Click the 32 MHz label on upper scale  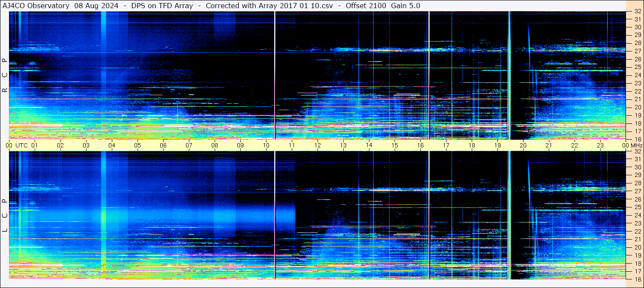(637, 12)
